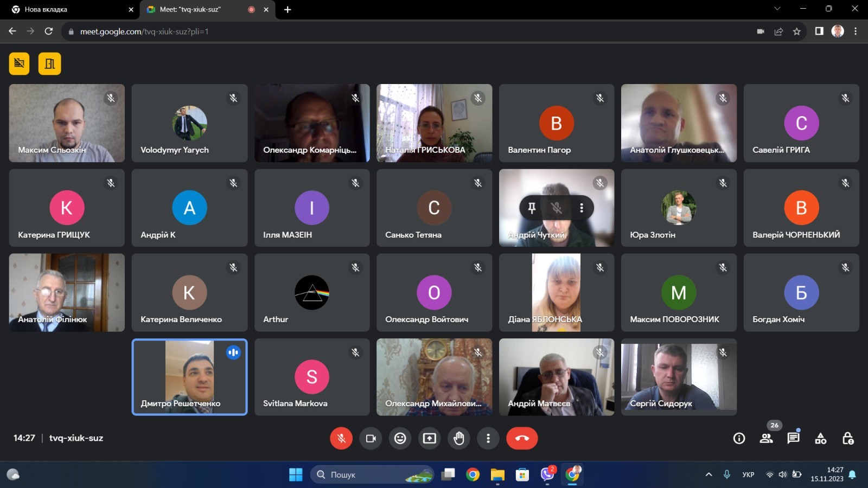This screenshot has width=868, height=488.
Task: Open more options on Андрій Чуткий's tile
Action: [x=581, y=208]
